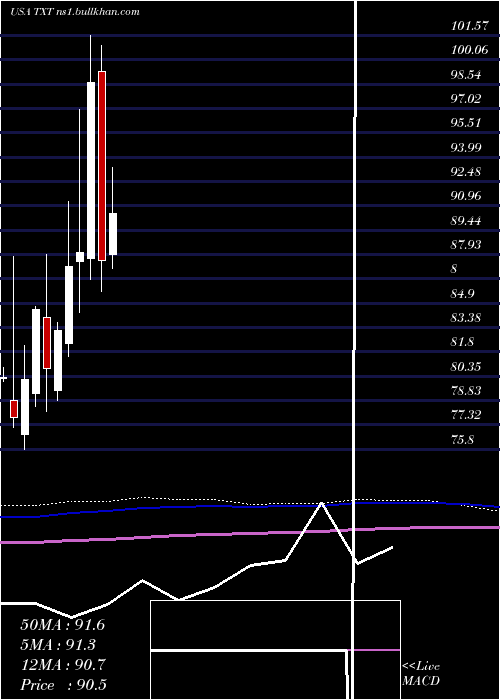Click the 95.51 axis value
The image size is (500, 700).
(466, 123)
